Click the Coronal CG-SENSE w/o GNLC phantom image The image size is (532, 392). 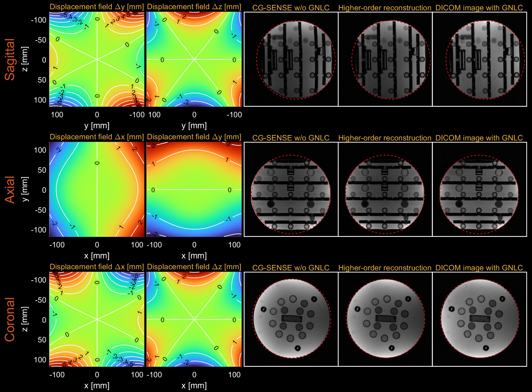[291, 319]
